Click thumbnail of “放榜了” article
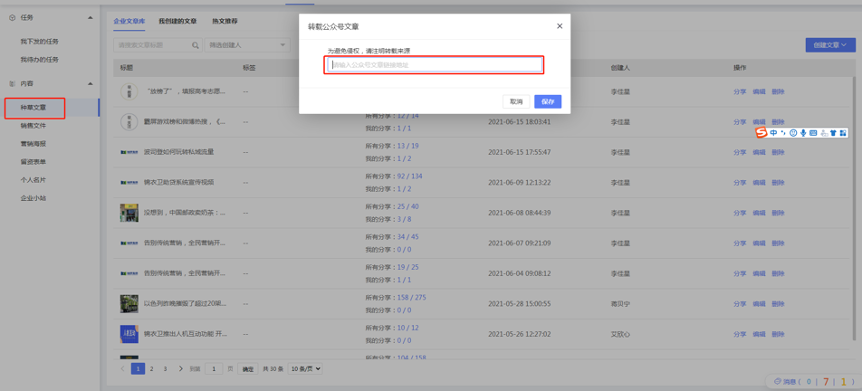This screenshot has height=391, width=862. [129, 91]
